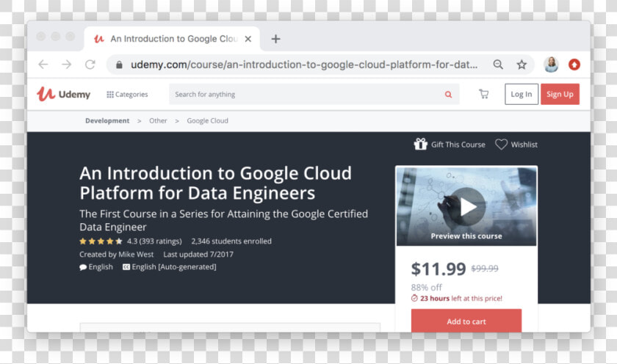The image size is (617, 364).
Task: Open the Categories grid menu
Action: (127, 95)
